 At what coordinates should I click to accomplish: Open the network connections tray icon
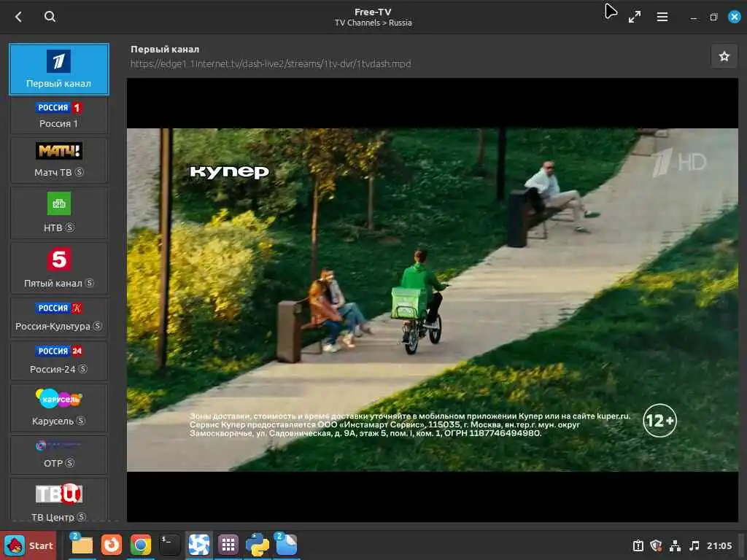click(675, 545)
